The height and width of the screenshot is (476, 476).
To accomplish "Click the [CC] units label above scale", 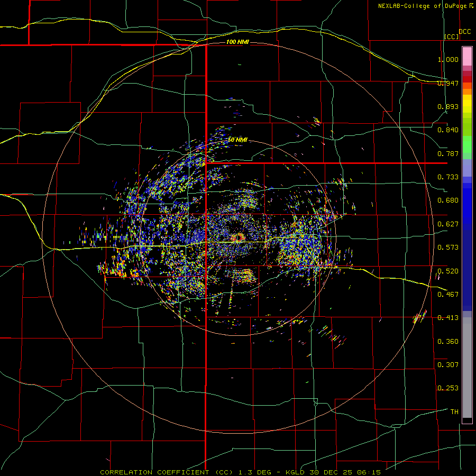I will pos(452,36).
